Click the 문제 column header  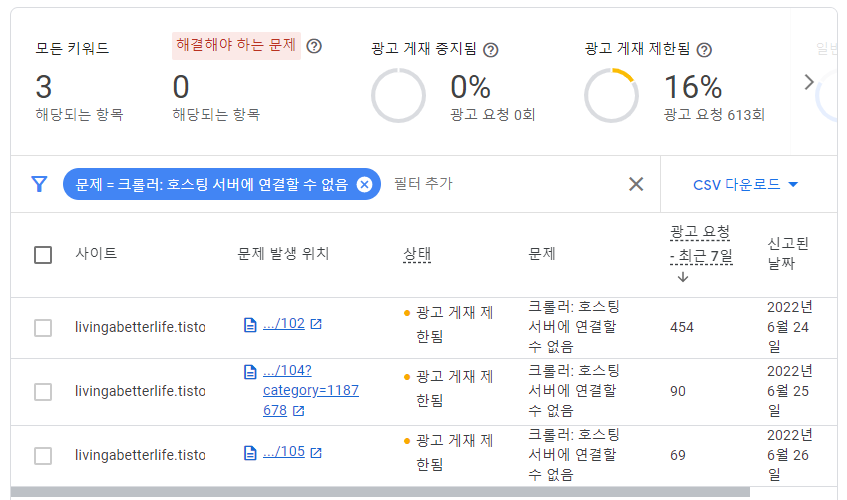[542, 253]
